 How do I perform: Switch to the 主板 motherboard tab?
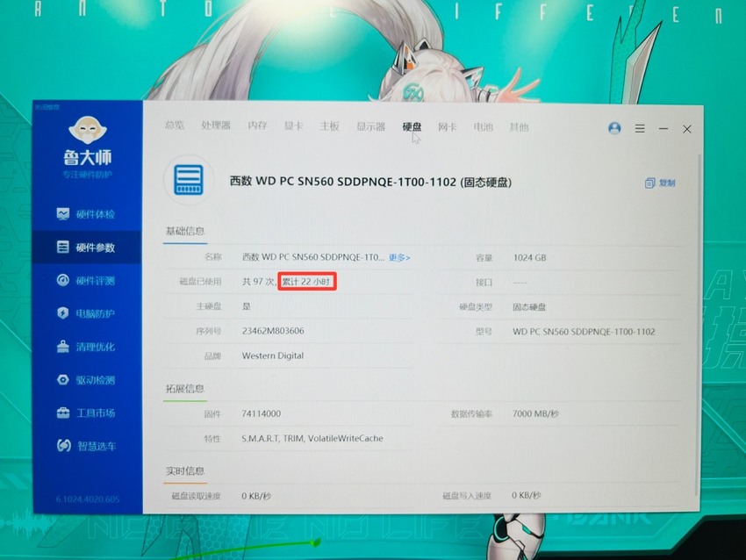(329, 126)
